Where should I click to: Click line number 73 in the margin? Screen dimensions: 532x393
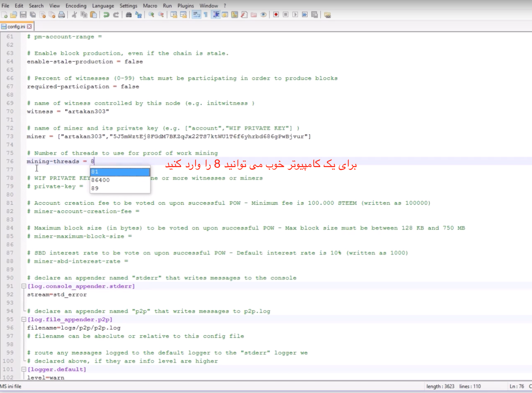coord(10,136)
